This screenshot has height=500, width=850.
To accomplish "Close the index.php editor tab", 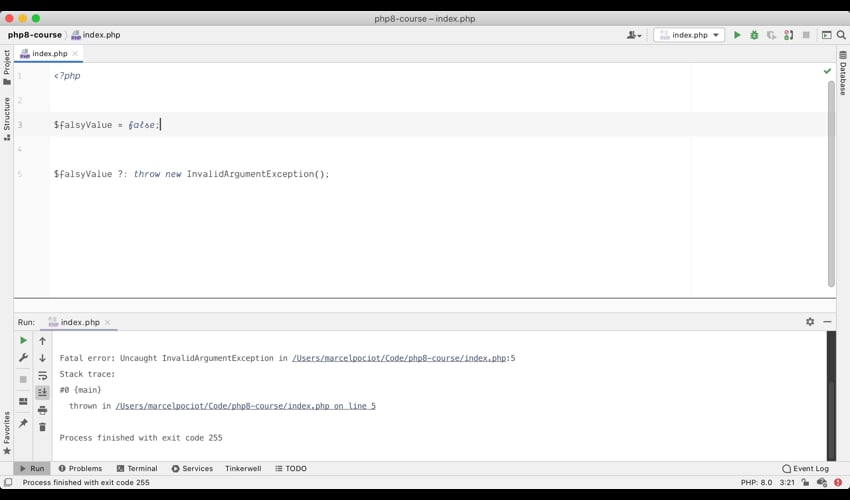I will coord(75,53).
